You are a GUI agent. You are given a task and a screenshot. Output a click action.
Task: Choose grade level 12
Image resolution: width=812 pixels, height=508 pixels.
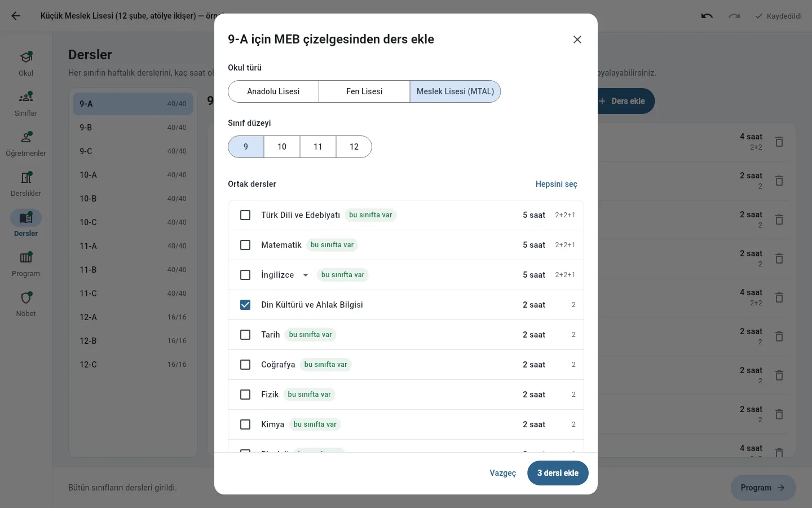tap(354, 147)
